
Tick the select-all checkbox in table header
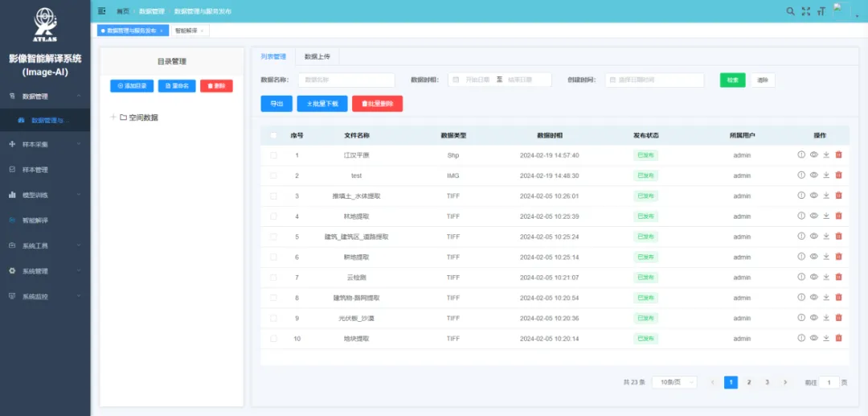[x=273, y=135]
